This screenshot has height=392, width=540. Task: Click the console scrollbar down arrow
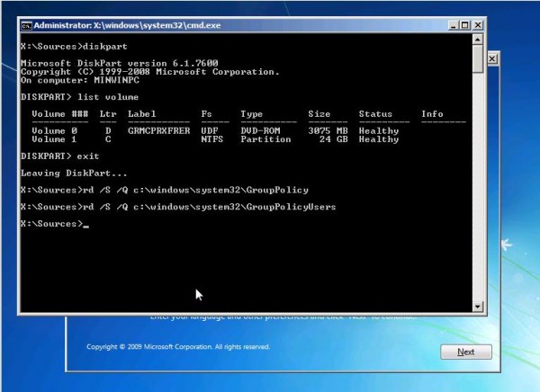tap(477, 307)
